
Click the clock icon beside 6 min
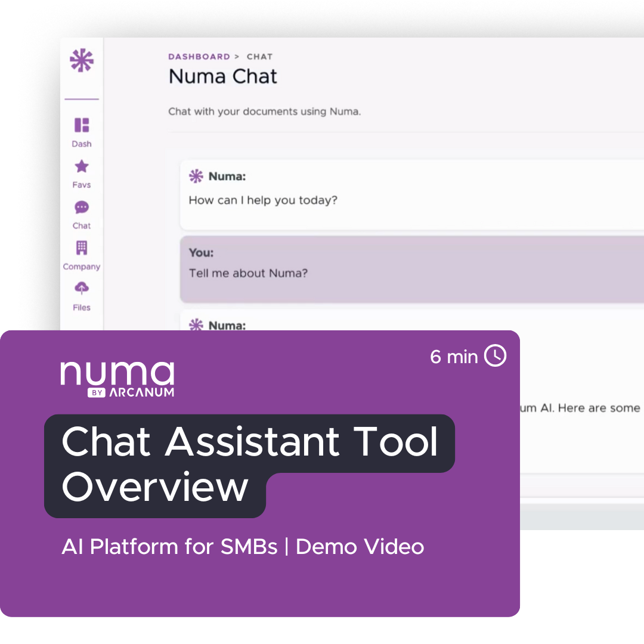point(496,355)
